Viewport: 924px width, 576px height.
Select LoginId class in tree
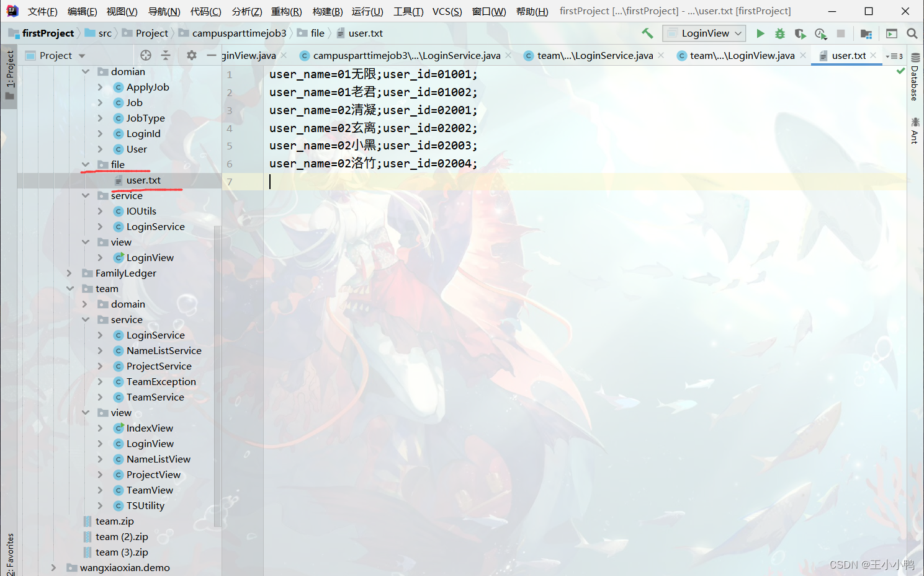143,134
